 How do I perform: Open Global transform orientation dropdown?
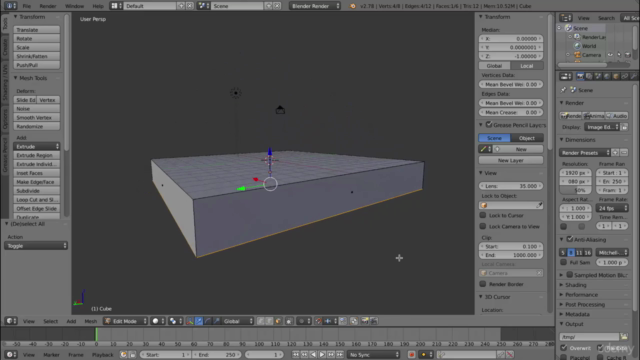click(238, 321)
